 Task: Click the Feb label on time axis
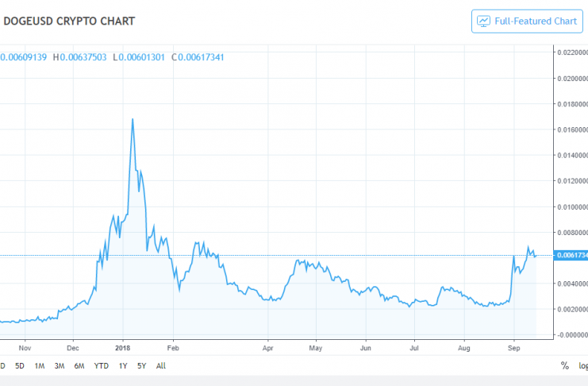173,348
